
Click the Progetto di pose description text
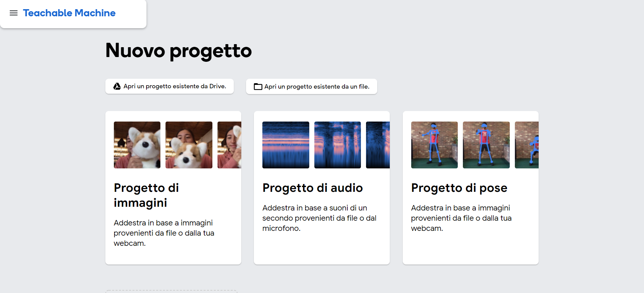pos(461,218)
